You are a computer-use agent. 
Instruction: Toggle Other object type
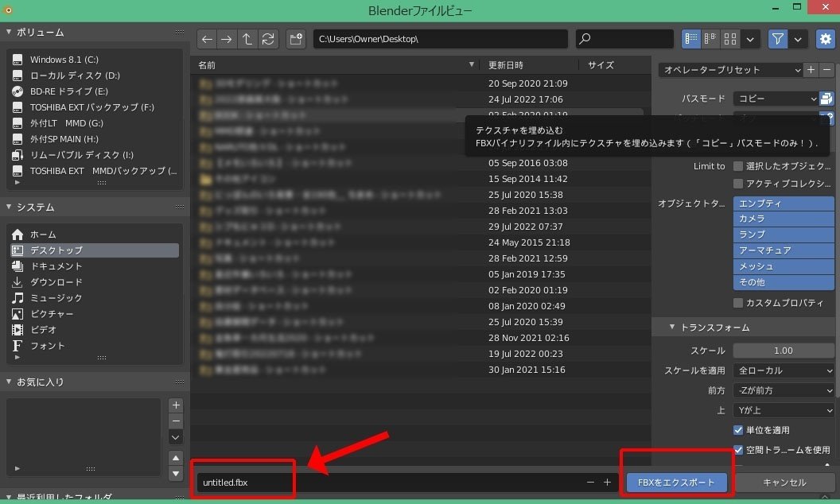click(x=784, y=282)
